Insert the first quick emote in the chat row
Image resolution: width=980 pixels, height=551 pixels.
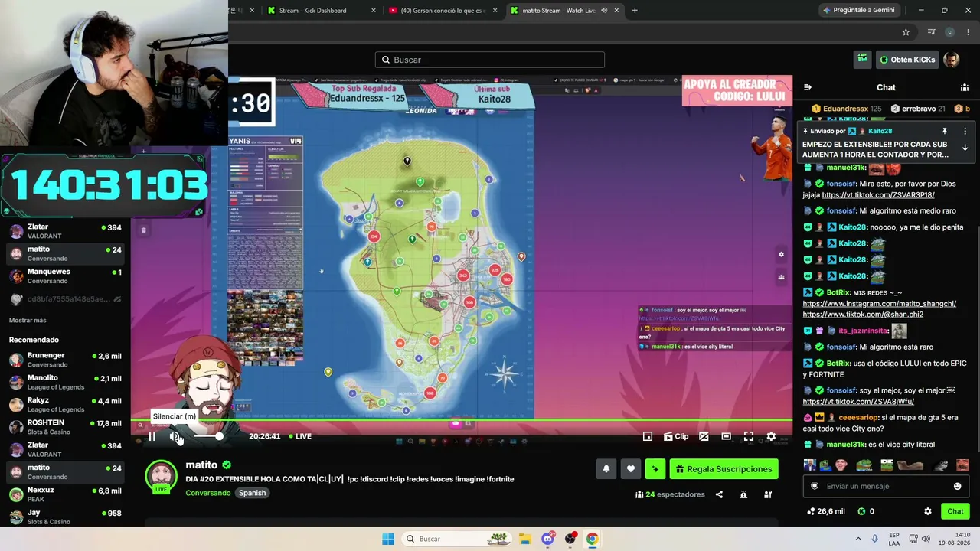[x=809, y=465]
